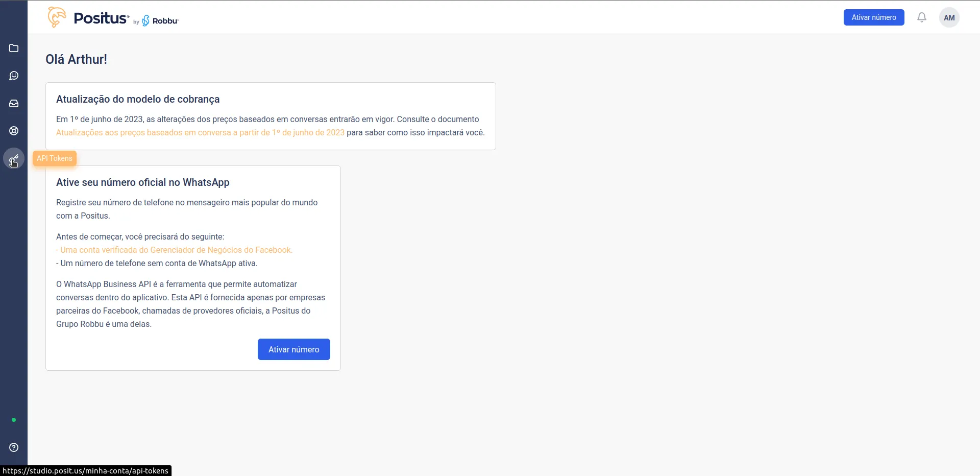Screen dimensions: 980x476
Task: Click text 'Antes de começar, você precisará do seguinte:'
Action: tap(140, 236)
